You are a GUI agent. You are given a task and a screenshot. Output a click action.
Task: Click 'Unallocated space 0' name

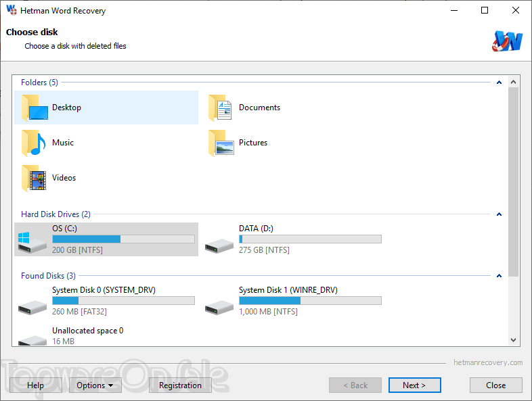click(87, 331)
